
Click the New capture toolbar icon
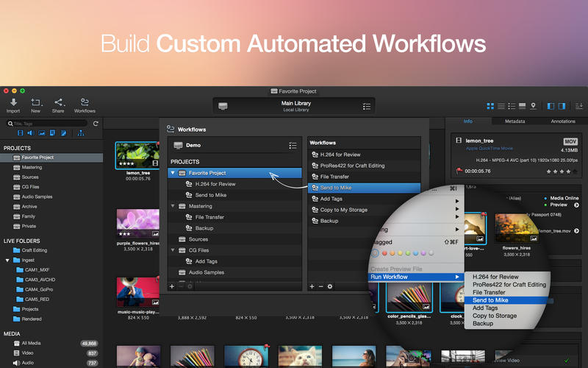[x=36, y=103]
